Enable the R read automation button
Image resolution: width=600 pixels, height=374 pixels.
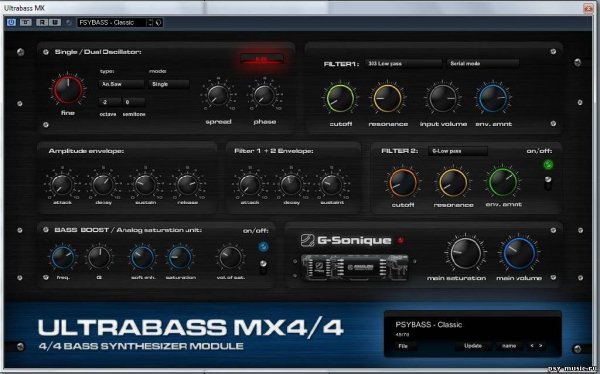41,23
